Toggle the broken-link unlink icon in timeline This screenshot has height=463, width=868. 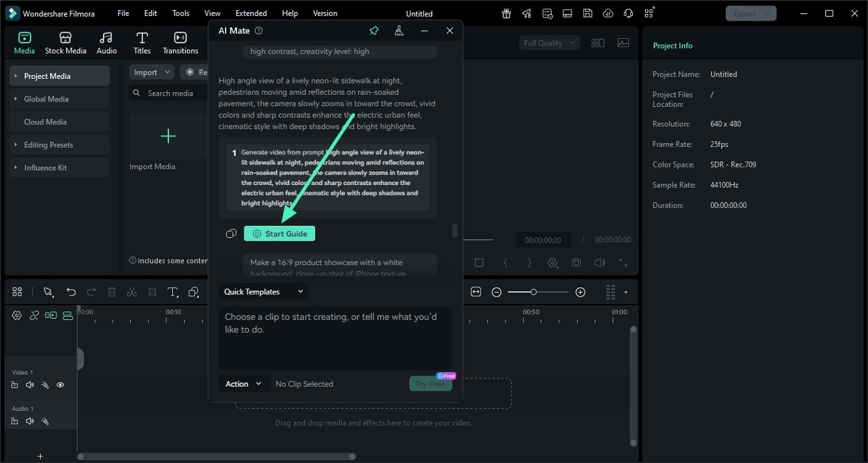click(x=34, y=315)
